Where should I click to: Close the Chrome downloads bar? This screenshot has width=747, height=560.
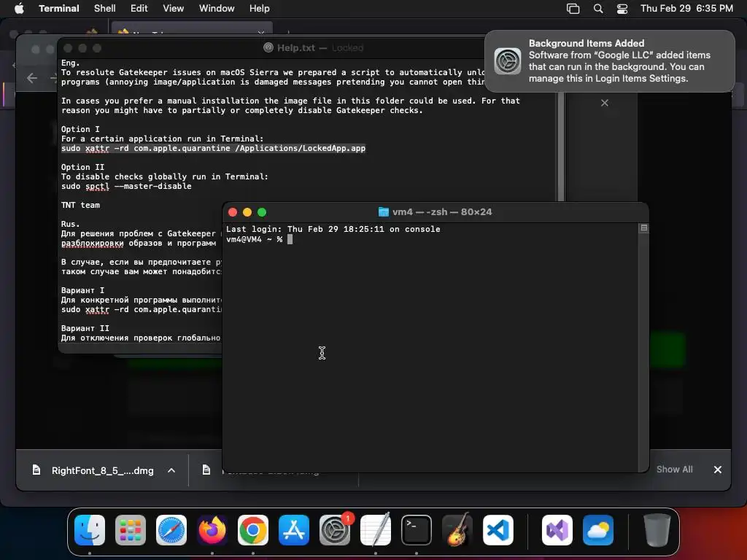coord(718,470)
